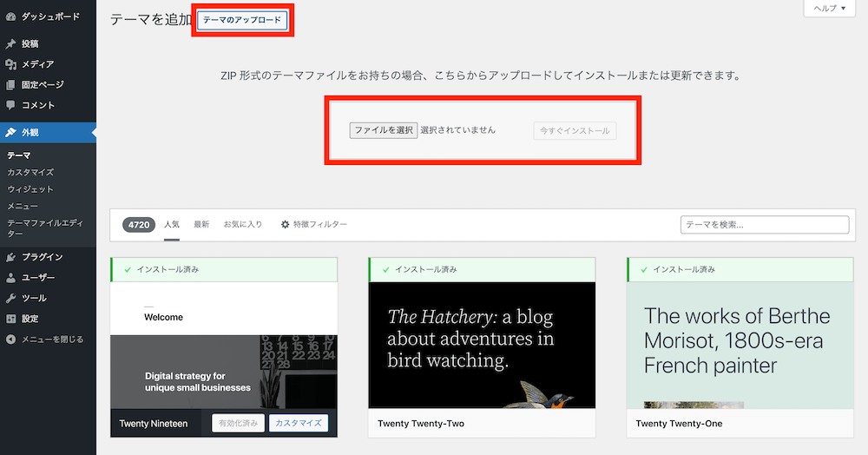Viewport: 868px width, 455px height.
Task: Open テーマ submenu link
Action: (x=19, y=155)
